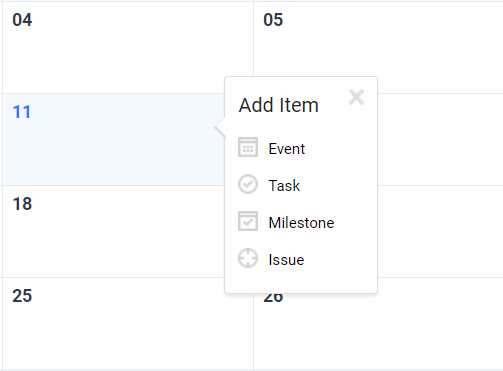Select the day 04 calendar cell
The width and height of the screenshot is (503, 371).
tap(128, 47)
